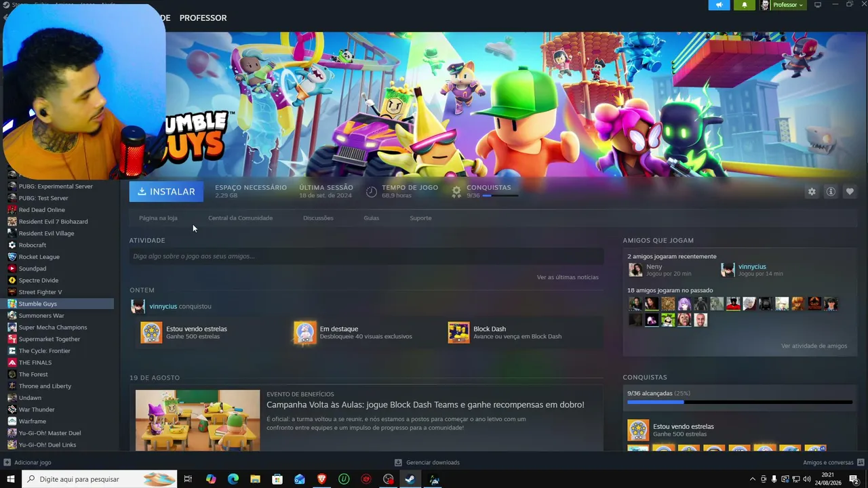Open the Campanha Volta às Aulas news headline

[x=425, y=405]
